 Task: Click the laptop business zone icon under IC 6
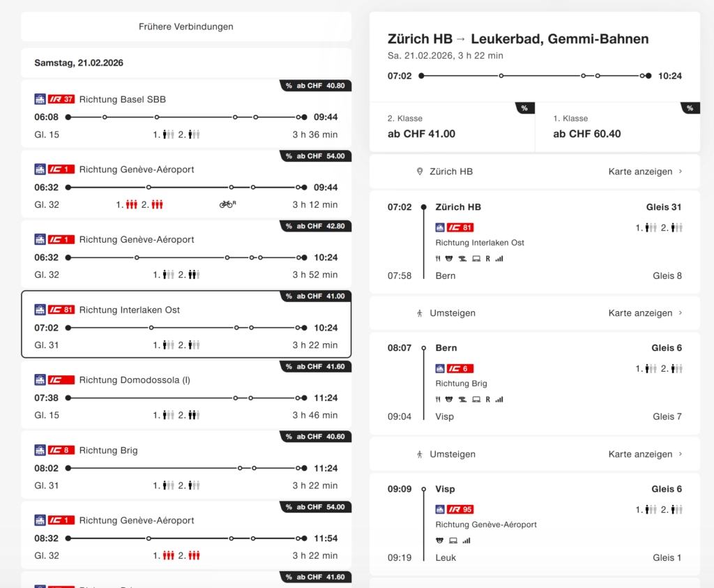[476, 400]
